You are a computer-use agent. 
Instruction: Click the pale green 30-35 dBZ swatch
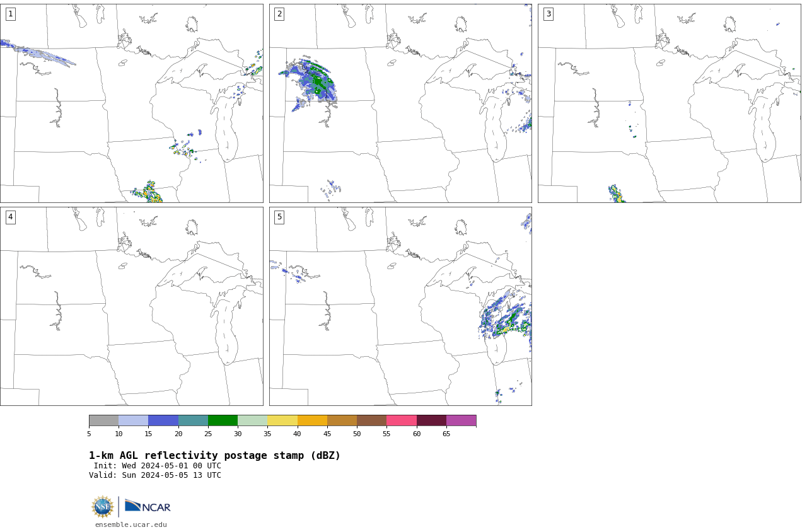(x=252, y=420)
